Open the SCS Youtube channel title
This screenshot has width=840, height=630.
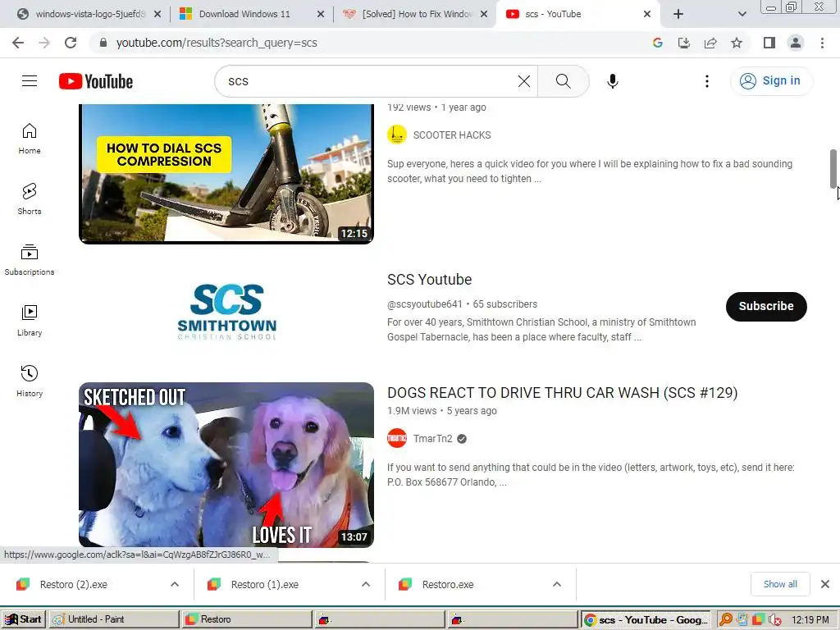pos(429,280)
